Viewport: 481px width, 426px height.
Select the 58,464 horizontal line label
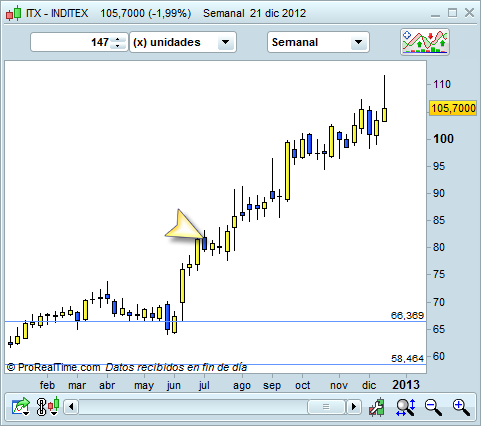tap(407, 359)
